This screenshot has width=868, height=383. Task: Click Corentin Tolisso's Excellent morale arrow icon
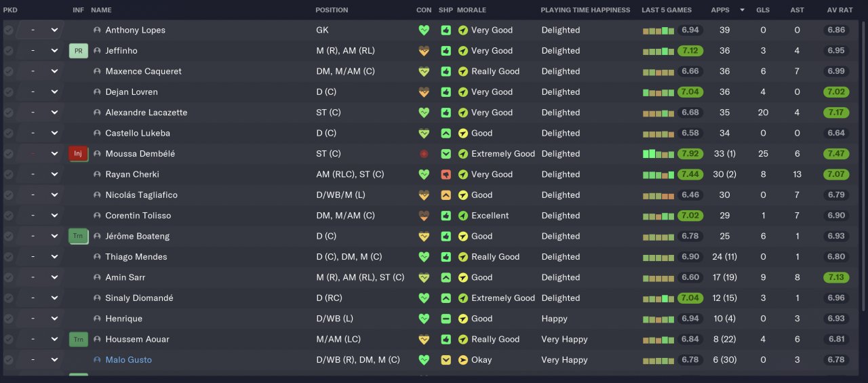point(463,216)
